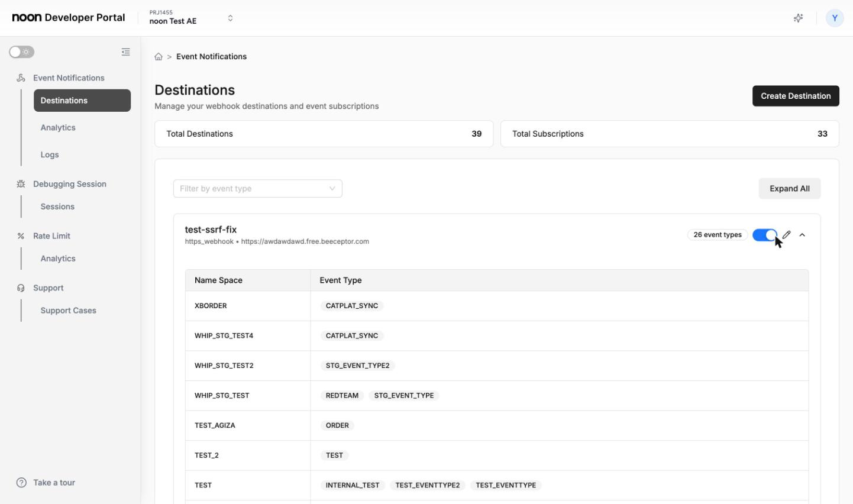
Task: Click the Support sidebar heading
Action: [48, 288]
